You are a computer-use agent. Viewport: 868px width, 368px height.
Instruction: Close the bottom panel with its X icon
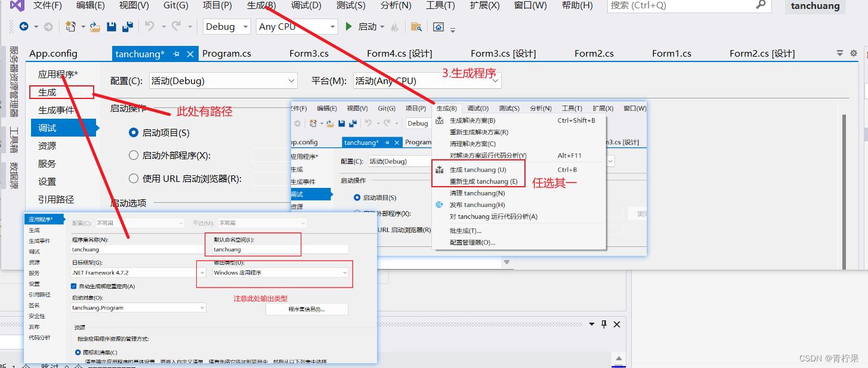(617, 324)
